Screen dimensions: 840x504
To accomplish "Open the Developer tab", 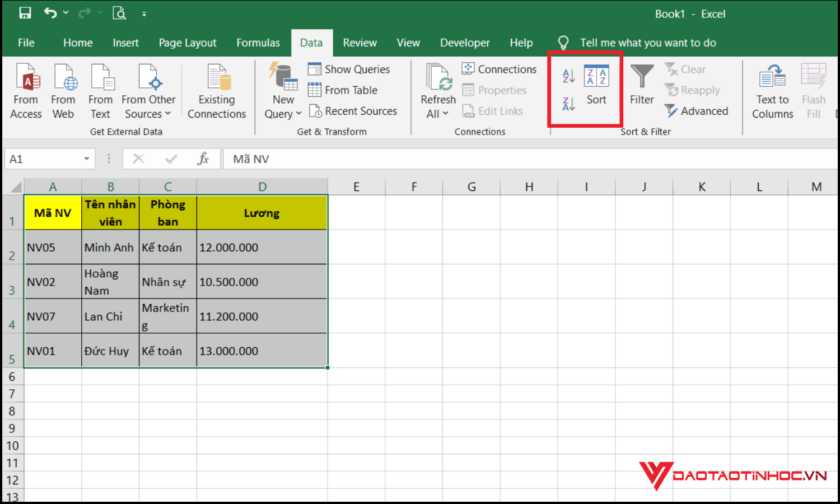I will coord(465,43).
